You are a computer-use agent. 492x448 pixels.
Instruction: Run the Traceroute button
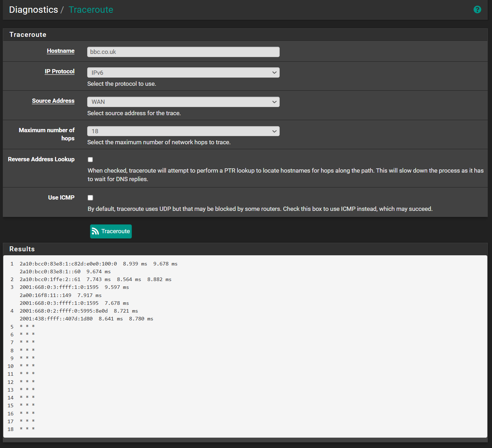point(111,231)
